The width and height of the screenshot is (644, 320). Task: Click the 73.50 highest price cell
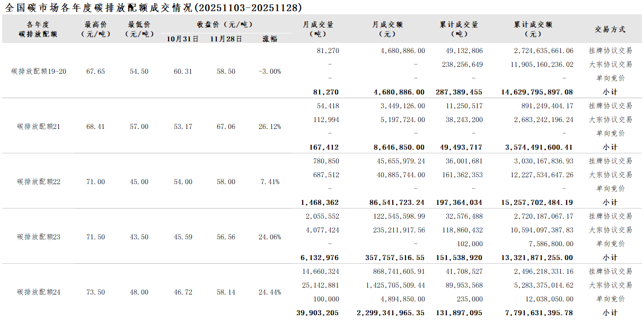point(95,292)
